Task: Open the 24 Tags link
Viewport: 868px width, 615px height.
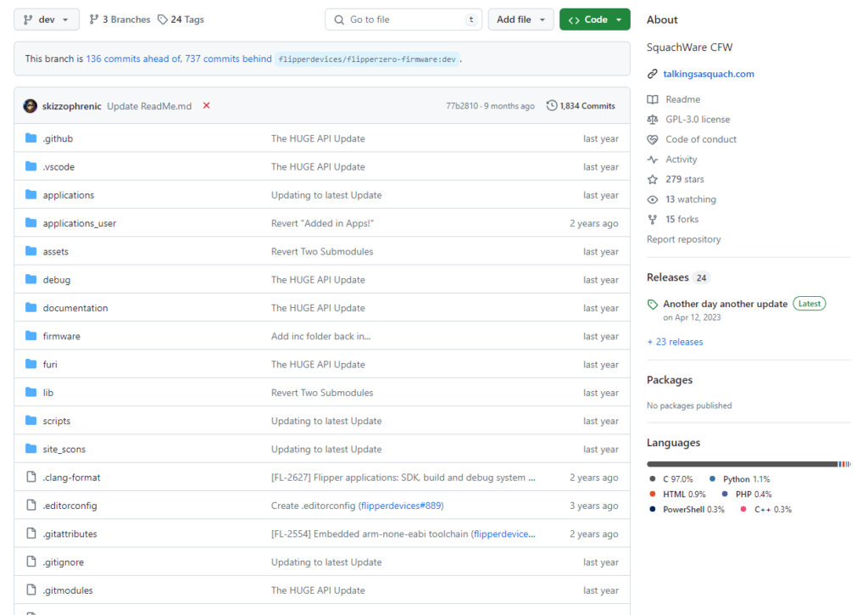Action: click(181, 20)
